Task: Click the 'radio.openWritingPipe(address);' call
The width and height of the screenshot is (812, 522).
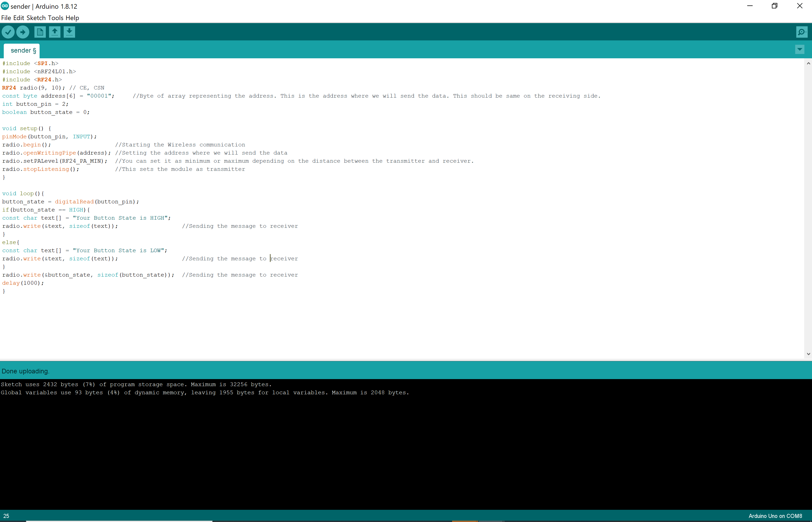Action: [57, 153]
